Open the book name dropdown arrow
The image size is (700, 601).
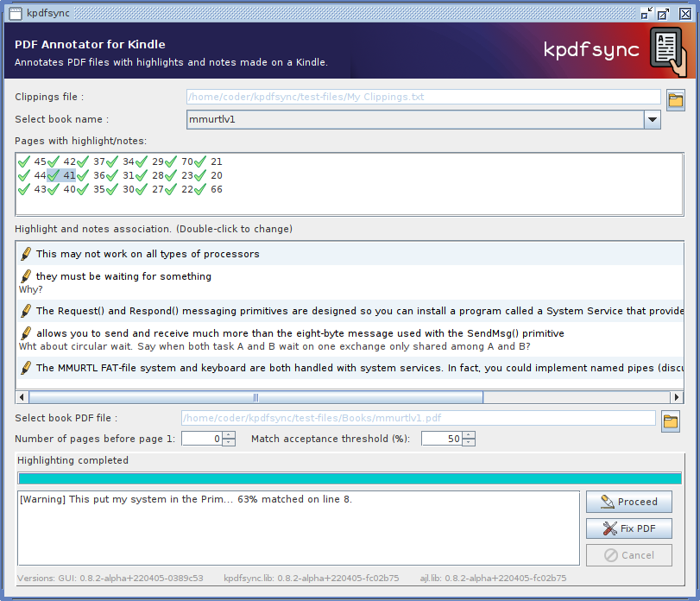tap(653, 120)
